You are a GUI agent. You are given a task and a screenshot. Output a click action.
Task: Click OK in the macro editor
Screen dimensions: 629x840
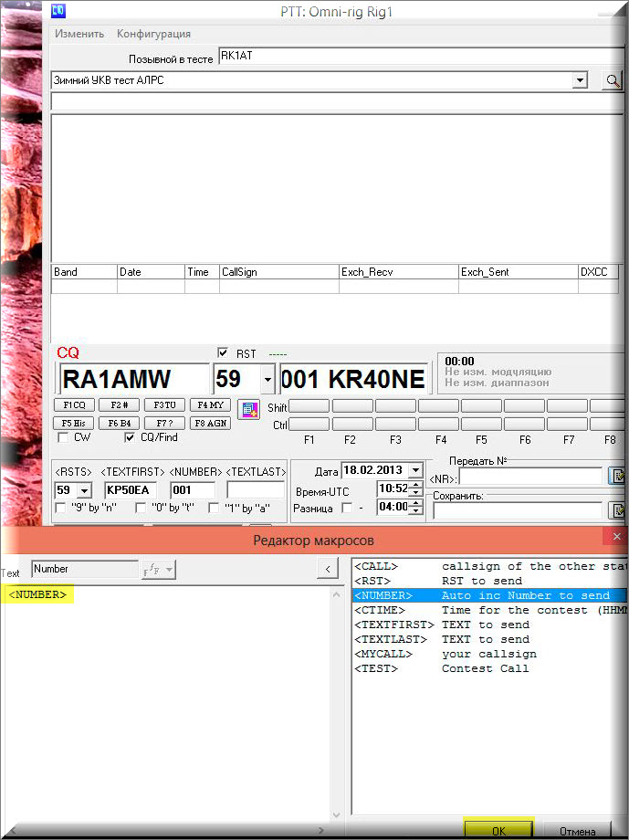tap(498, 832)
